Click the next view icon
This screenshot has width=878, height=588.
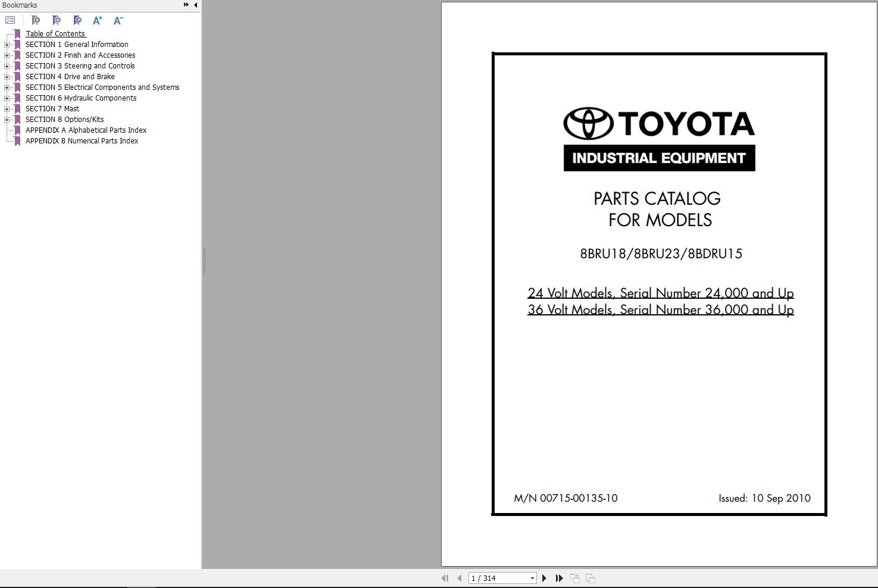pos(590,578)
